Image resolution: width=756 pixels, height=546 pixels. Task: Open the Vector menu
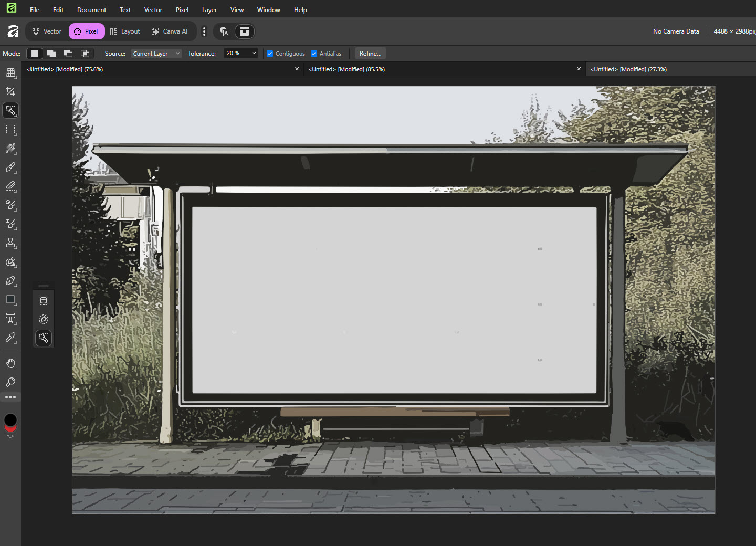153,10
